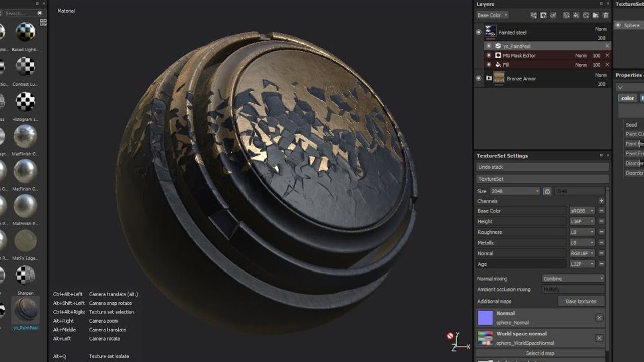Delete the selected layer via trash icon
Image resolution: width=644 pixels, height=362 pixels.
point(606,15)
